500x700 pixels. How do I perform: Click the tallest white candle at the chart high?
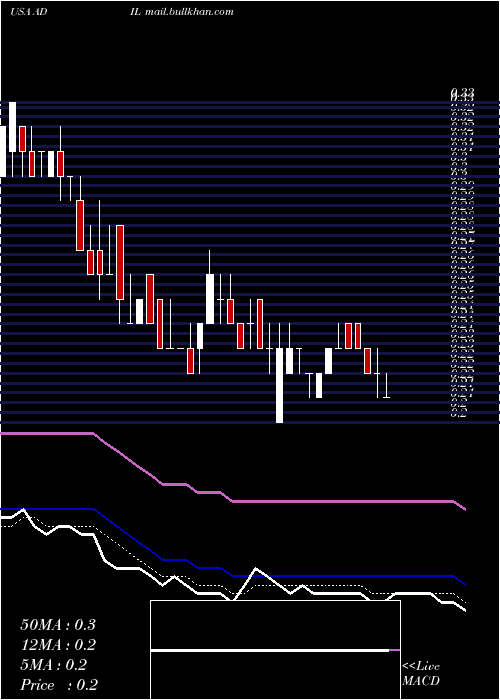pyautogui.click(x=12, y=127)
